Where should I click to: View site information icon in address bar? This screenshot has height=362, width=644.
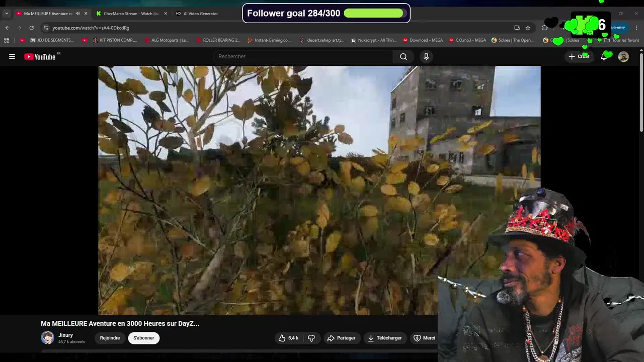(46, 28)
